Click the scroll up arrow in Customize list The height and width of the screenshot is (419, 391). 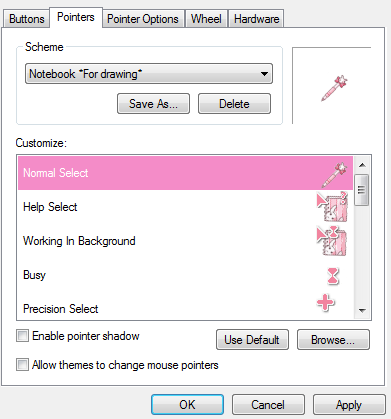point(362,165)
